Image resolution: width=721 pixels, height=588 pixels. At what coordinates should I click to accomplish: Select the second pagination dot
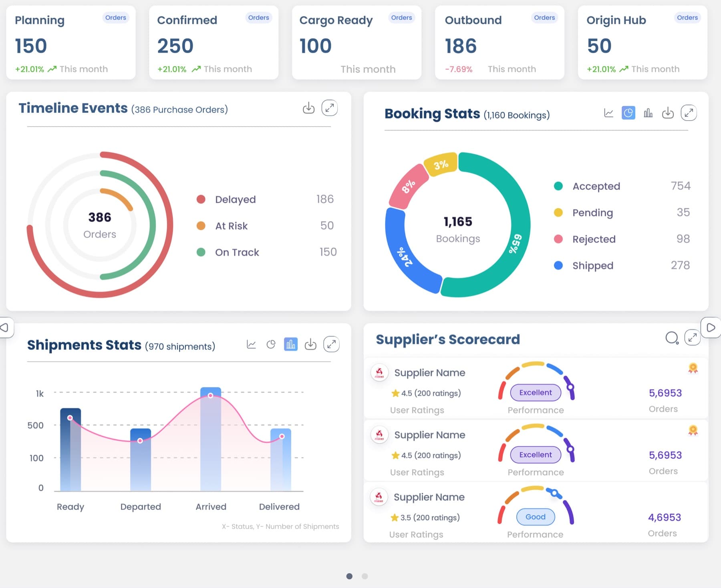coord(365,576)
